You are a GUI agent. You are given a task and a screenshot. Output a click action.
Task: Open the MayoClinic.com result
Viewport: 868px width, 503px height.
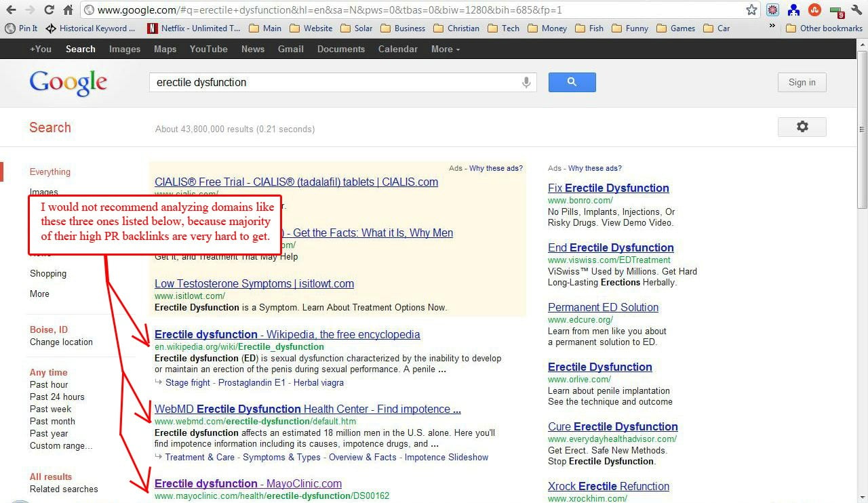pos(248,483)
